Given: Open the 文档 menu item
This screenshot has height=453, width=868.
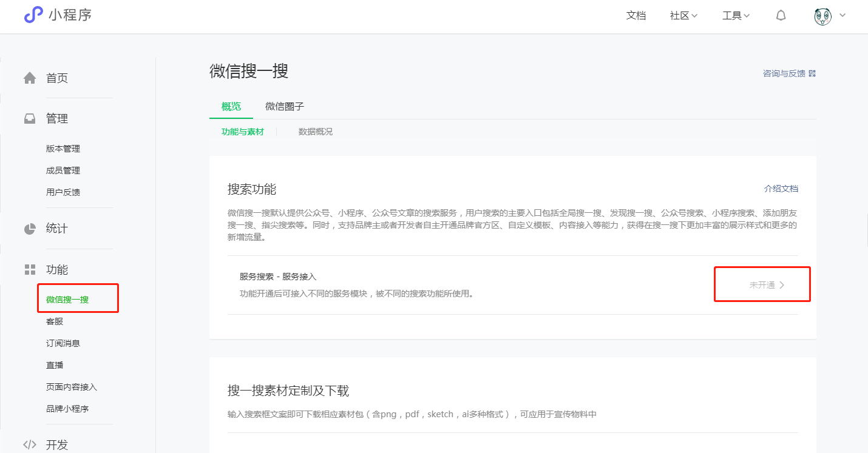Looking at the screenshot, I should [636, 16].
